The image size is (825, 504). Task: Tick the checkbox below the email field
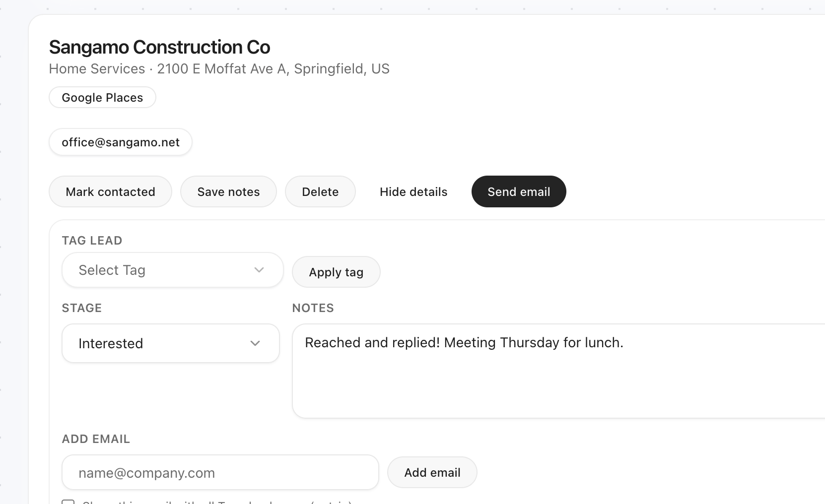point(68,502)
